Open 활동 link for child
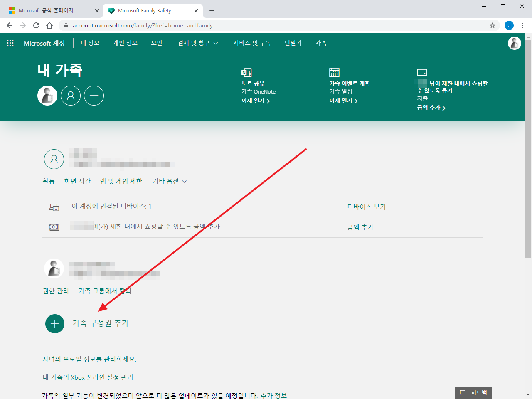The width and height of the screenshot is (532, 399). click(x=49, y=181)
